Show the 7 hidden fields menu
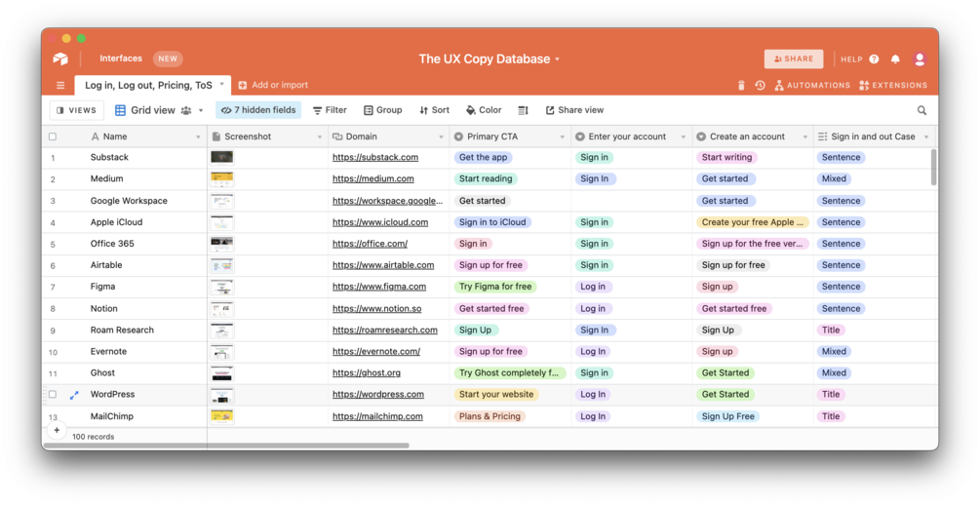 (x=258, y=110)
